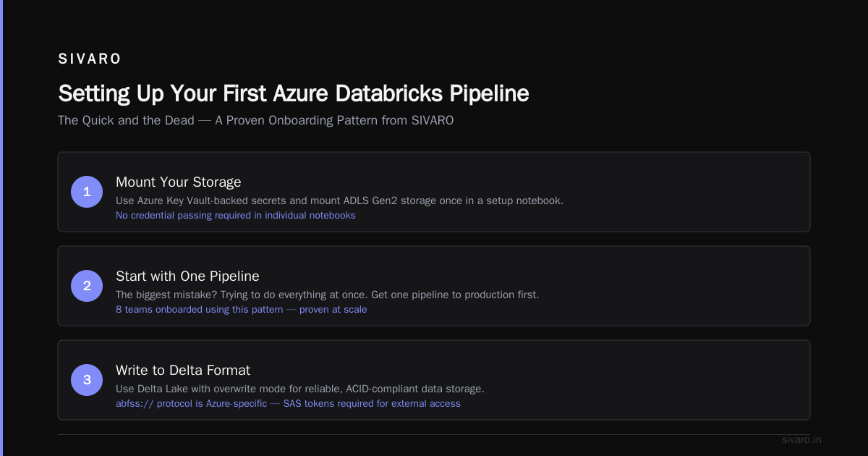This screenshot has width=868, height=456.
Task: Click the step 3 number circle
Action: pos(87,380)
